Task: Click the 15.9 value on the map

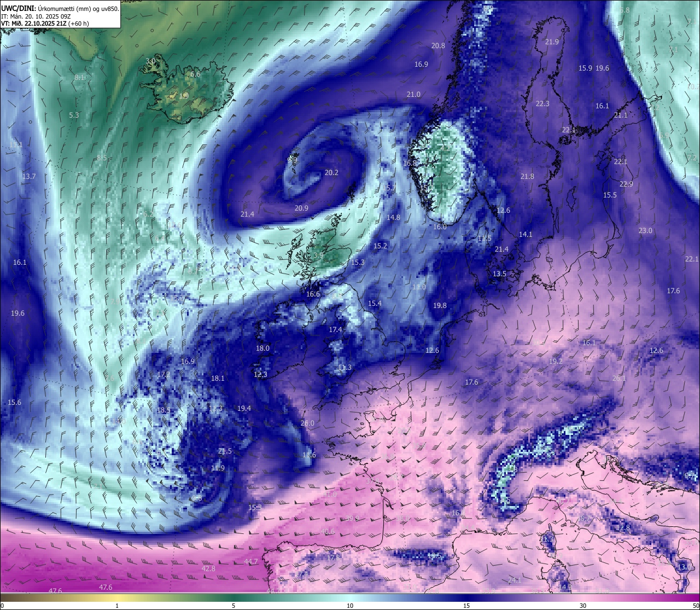Action: [x=585, y=68]
